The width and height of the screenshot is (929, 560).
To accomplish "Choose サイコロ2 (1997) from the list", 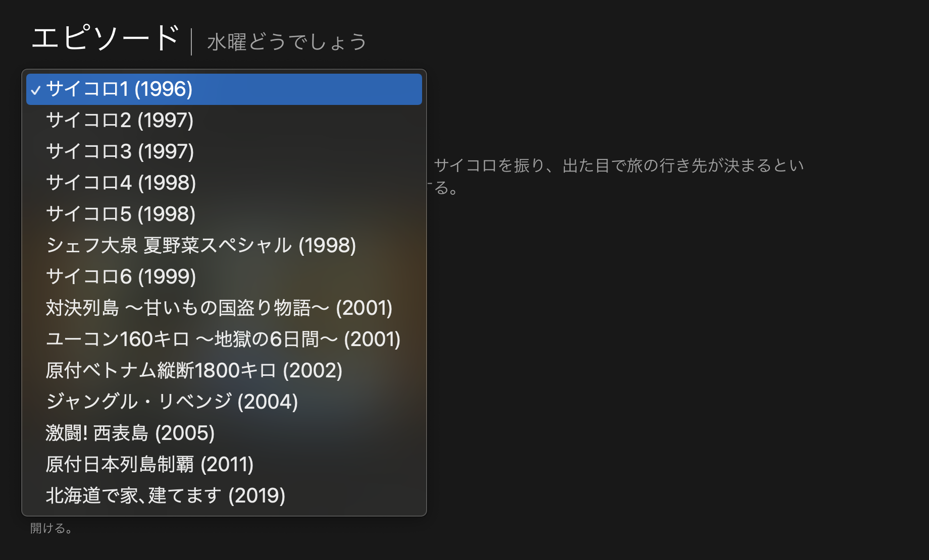I will pyautogui.click(x=224, y=121).
